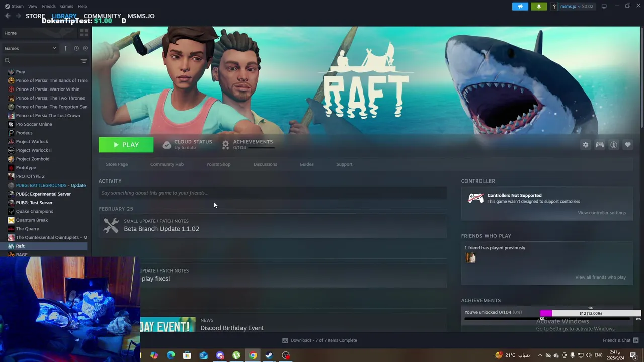
Task: Click the activity comment input box
Action: pyautogui.click(x=273, y=193)
